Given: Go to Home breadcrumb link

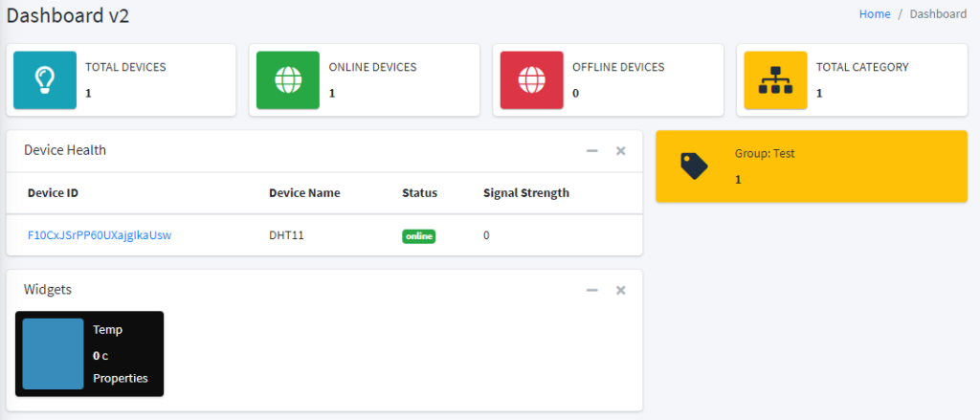Looking at the screenshot, I should click(x=875, y=13).
